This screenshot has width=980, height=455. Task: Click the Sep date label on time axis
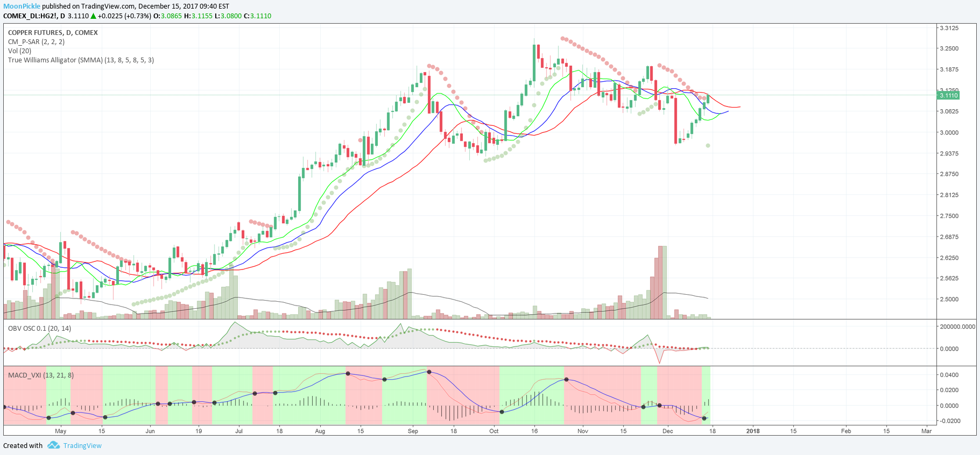point(413,431)
